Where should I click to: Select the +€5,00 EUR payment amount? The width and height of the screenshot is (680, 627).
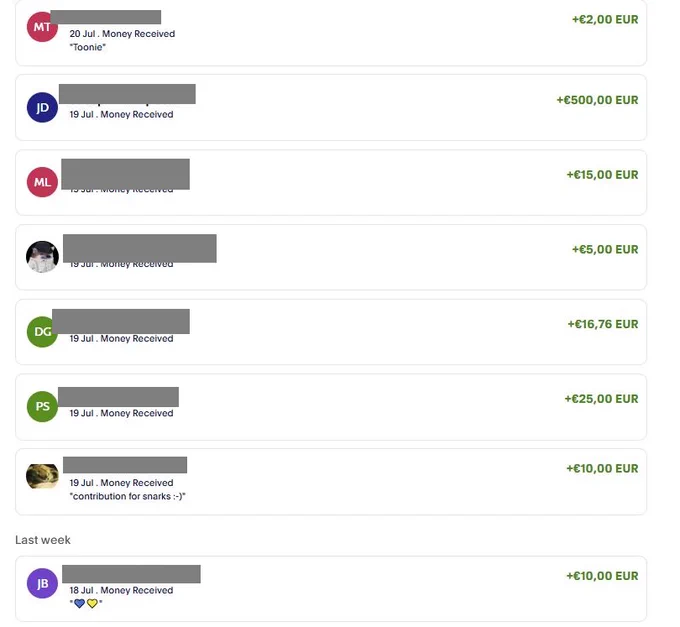605,249
